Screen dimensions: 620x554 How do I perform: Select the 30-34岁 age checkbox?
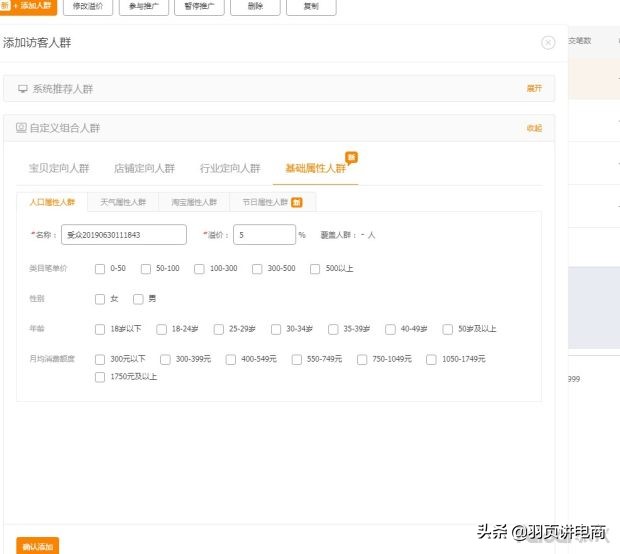pos(276,329)
